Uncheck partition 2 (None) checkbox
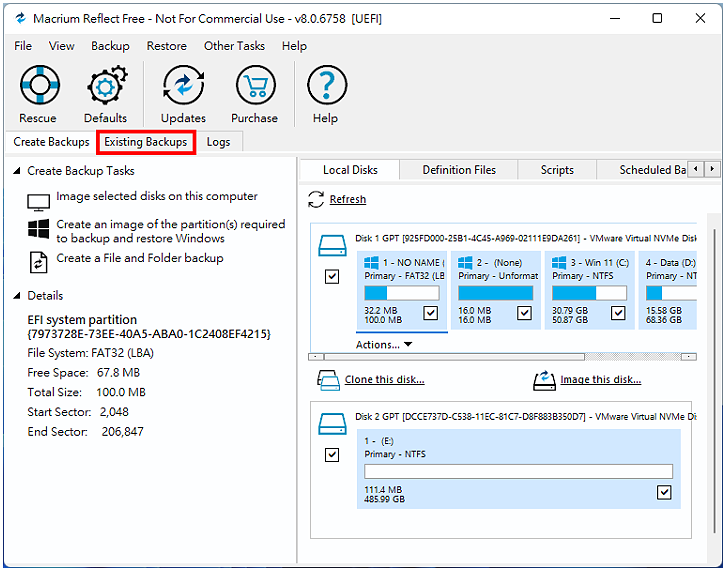The image size is (728, 572). coord(525,313)
